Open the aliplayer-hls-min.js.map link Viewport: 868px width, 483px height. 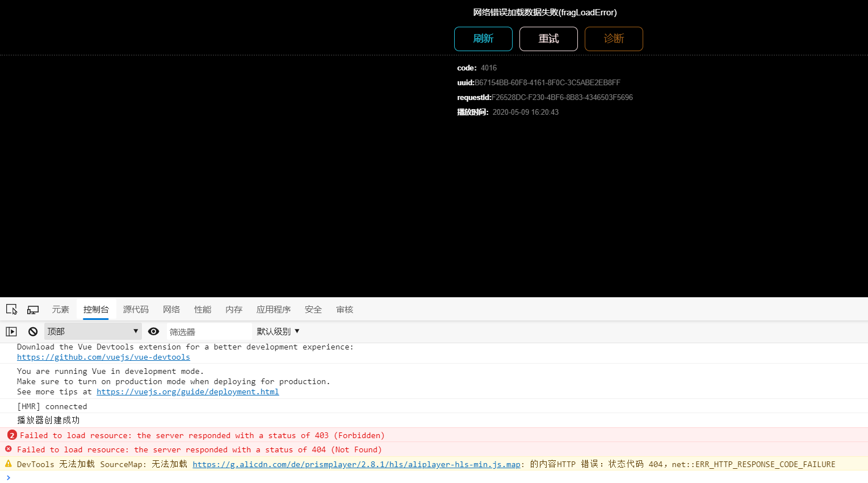click(357, 464)
